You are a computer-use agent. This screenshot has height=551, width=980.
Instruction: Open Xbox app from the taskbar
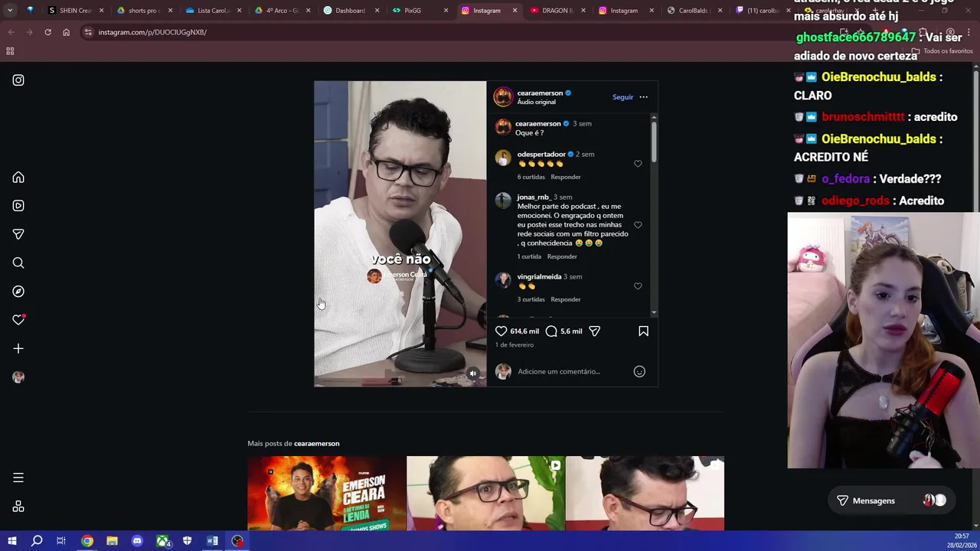point(162,541)
